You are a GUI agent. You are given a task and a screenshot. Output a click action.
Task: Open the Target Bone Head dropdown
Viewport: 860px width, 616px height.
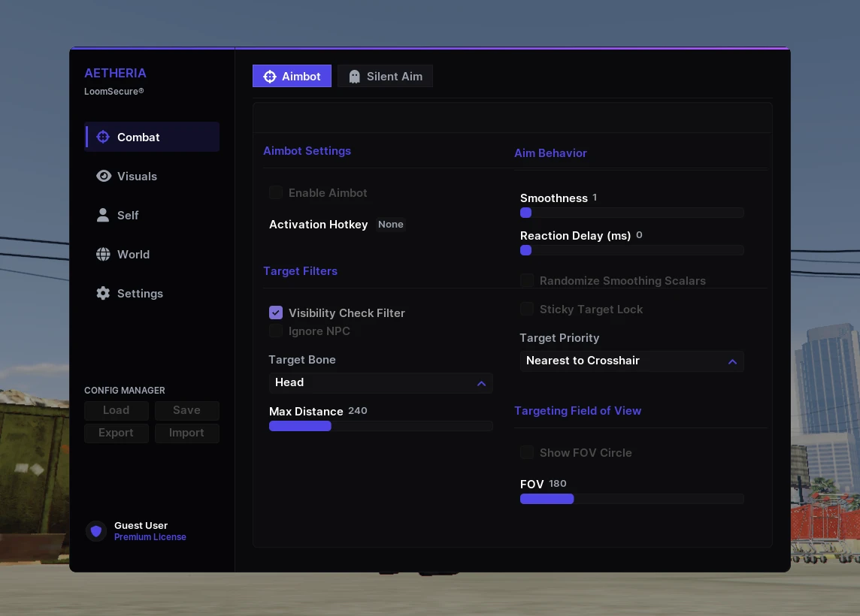click(x=380, y=383)
